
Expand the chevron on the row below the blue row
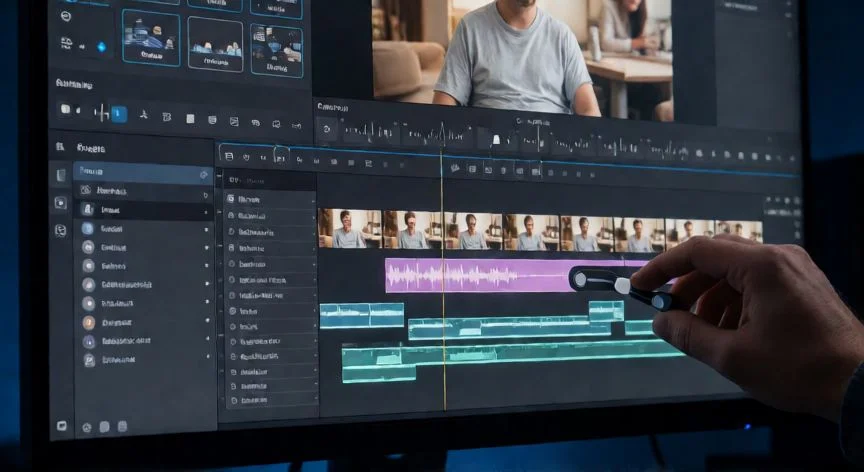(206, 195)
